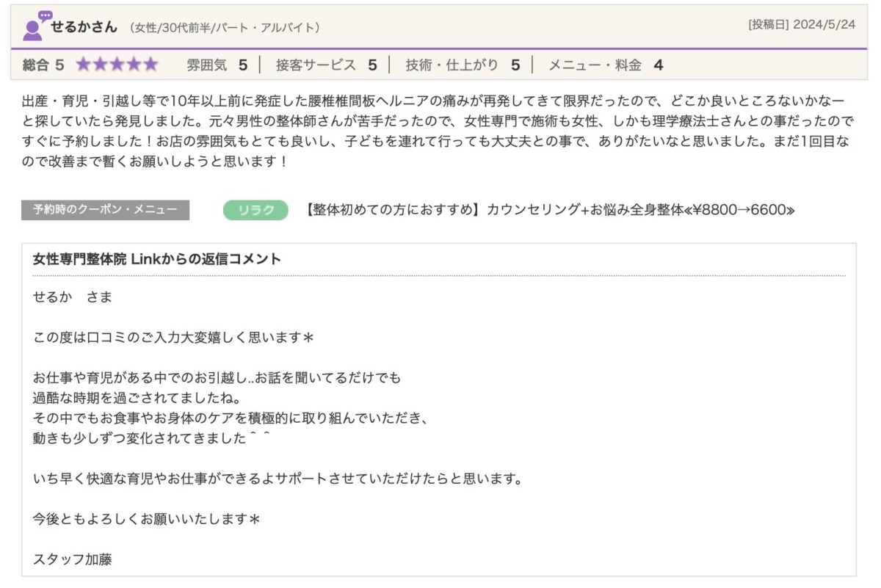Click the reply line starting いち早く快適な育児
Viewport: 881px width, 588px height.
(x=278, y=479)
